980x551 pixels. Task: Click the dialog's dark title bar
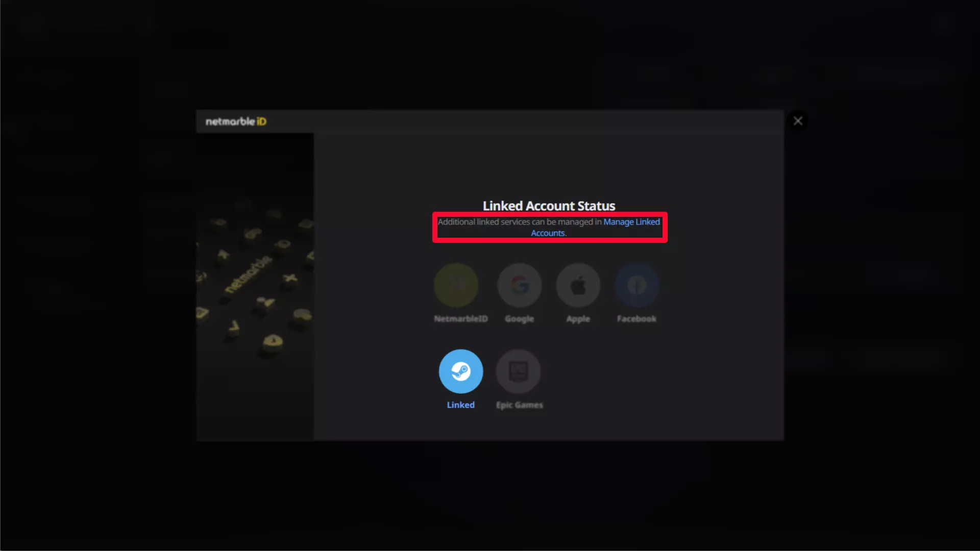click(490, 121)
